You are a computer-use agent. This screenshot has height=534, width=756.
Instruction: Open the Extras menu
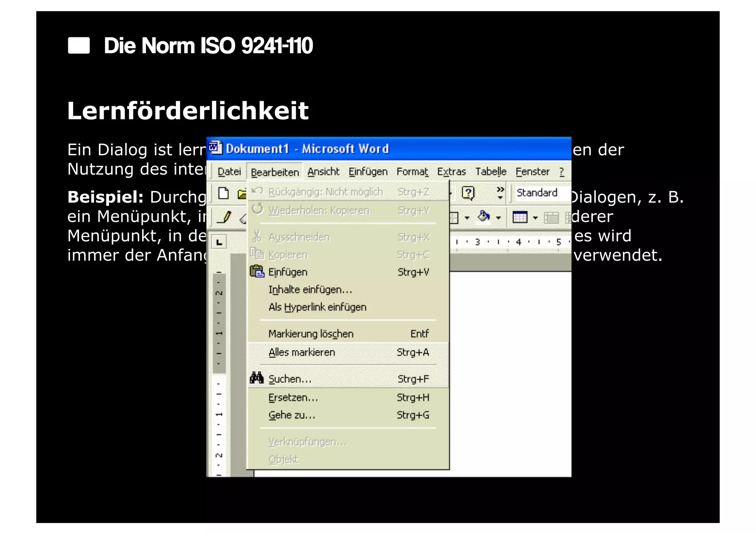451,172
